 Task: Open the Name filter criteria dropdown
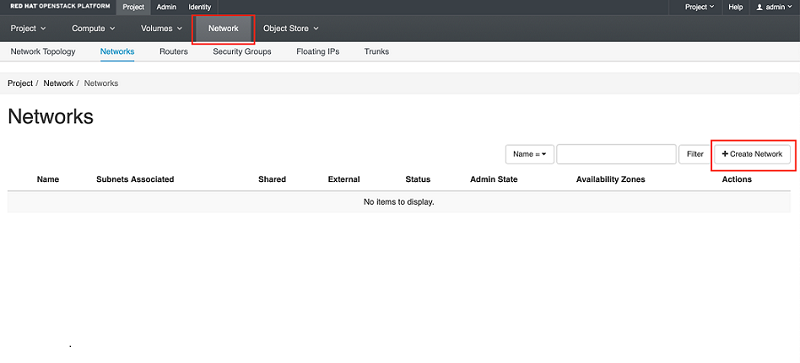point(530,154)
